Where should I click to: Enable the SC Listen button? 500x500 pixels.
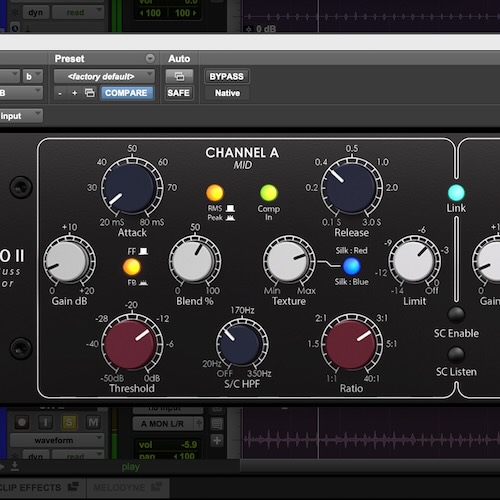point(456,355)
